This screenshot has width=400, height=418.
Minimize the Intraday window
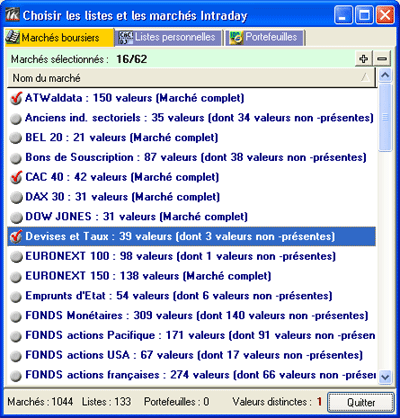(x=343, y=15)
